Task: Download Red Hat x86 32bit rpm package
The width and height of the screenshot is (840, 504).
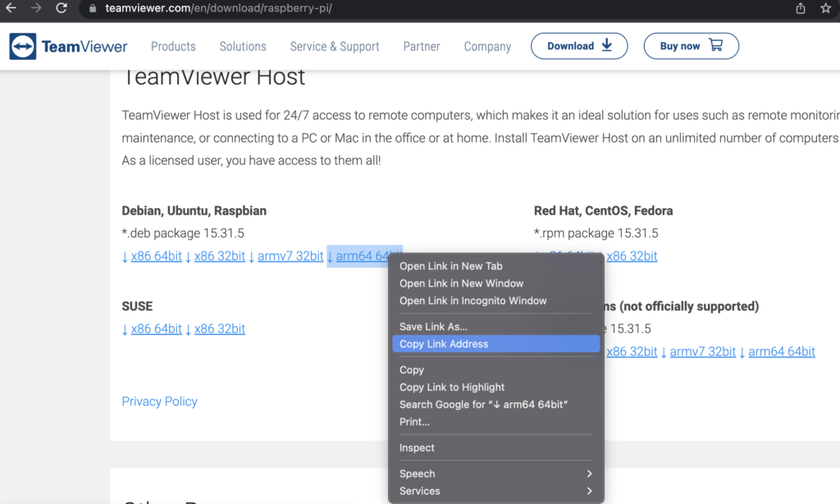Action: click(632, 257)
